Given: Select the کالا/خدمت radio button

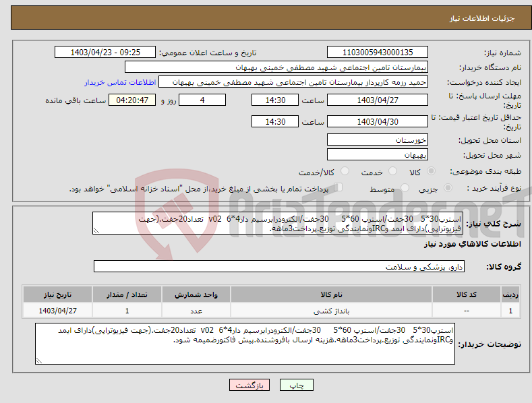Looking at the screenshot, I should pos(345,171).
